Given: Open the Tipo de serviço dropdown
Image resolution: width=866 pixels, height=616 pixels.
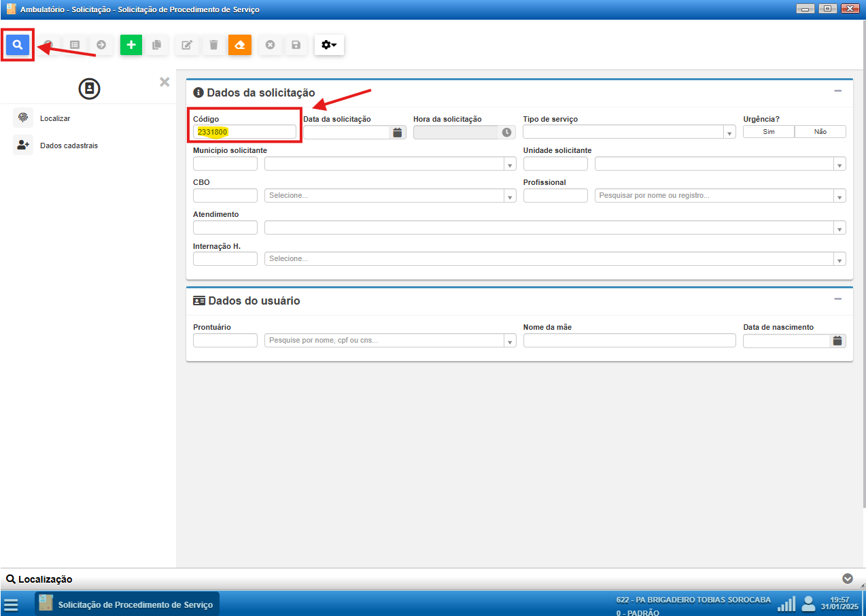Looking at the screenshot, I should click(629, 132).
